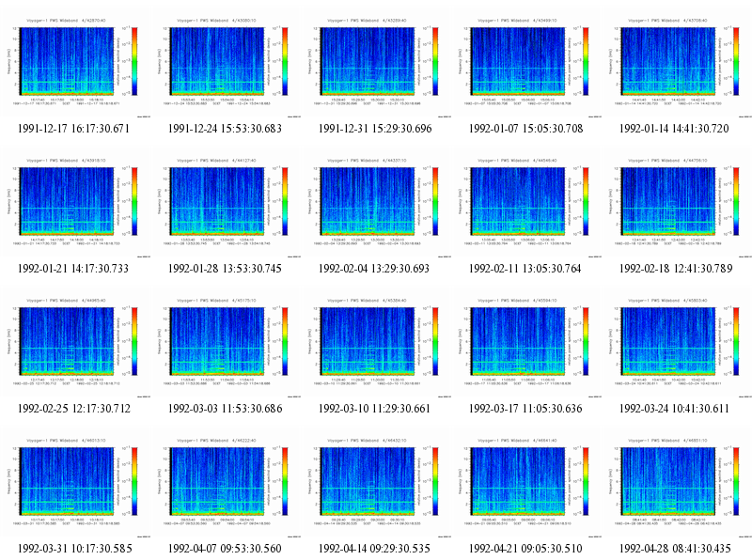Click the caption text 1992-02-04 13:29:30.693
Viewport: 752px width, 560px height.
(x=374, y=269)
